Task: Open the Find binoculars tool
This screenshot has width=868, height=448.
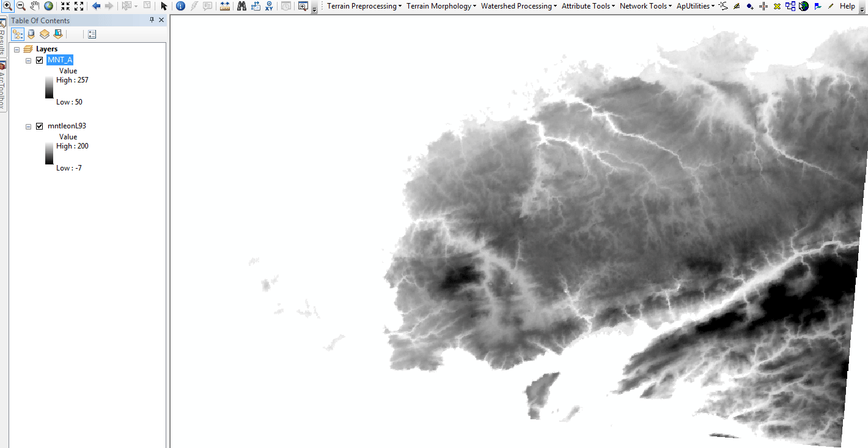Action: [241, 6]
